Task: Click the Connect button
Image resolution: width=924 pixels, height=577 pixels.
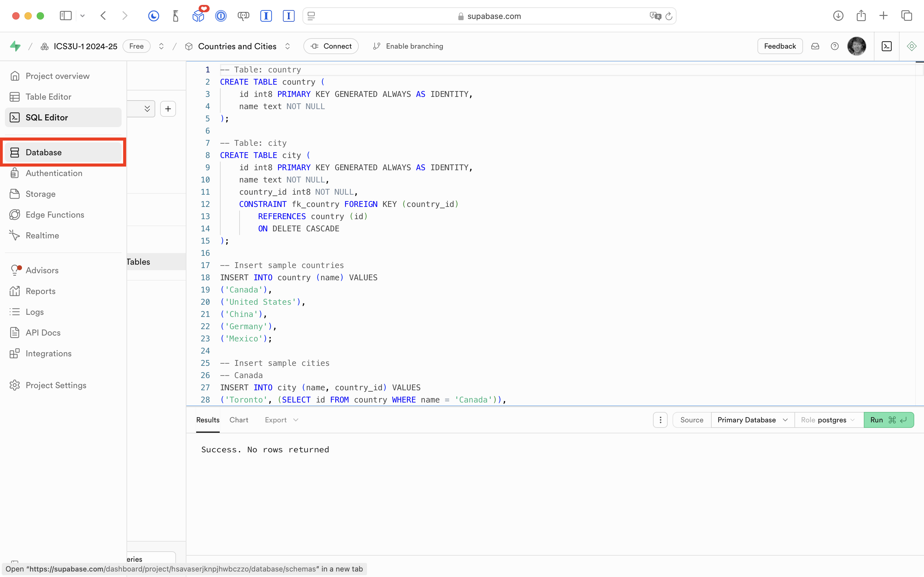Action: point(331,46)
